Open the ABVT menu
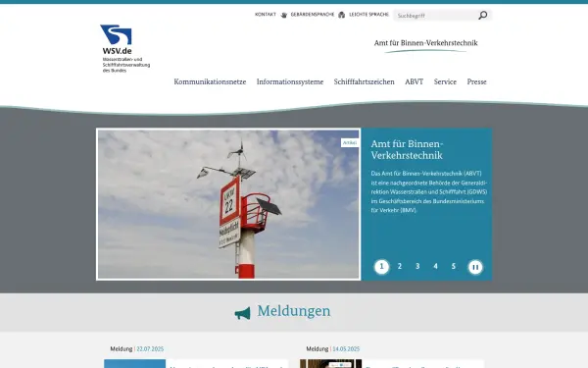The height and width of the screenshot is (368, 588). (x=414, y=81)
